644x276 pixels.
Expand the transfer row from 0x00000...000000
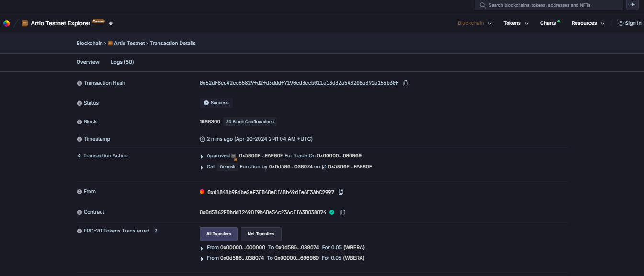tap(202, 248)
